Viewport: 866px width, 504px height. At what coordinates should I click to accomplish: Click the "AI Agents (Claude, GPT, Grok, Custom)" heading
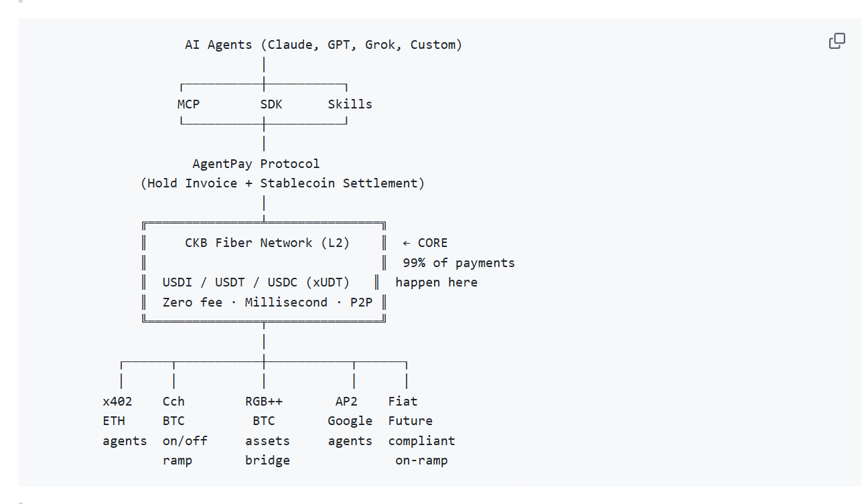coord(323,45)
